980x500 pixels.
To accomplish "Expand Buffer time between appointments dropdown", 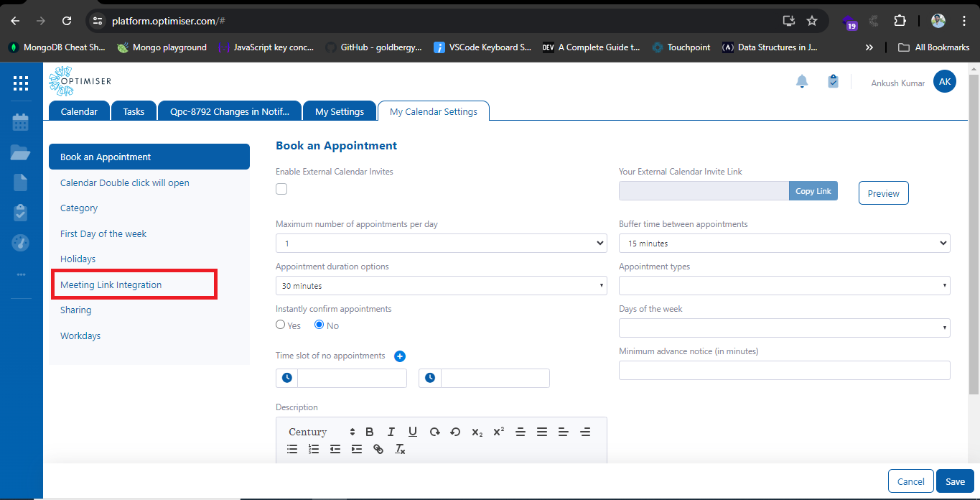I will click(x=784, y=244).
